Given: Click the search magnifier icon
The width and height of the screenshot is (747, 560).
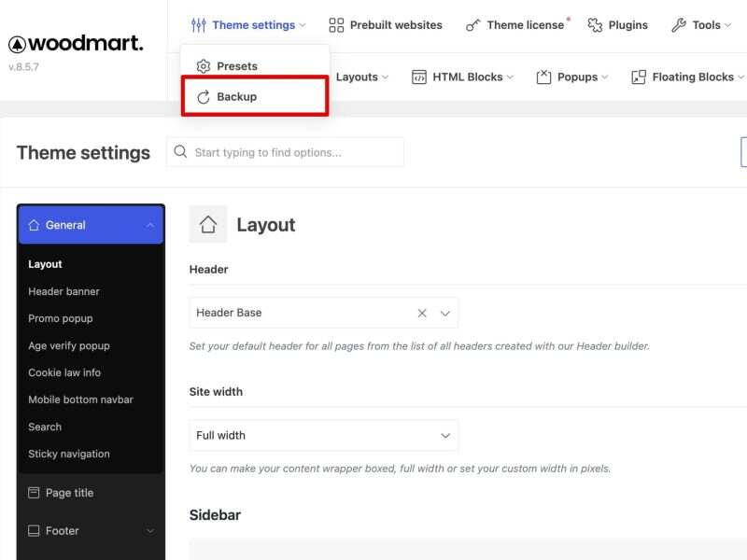Looking at the screenshot, I should 180,152.
